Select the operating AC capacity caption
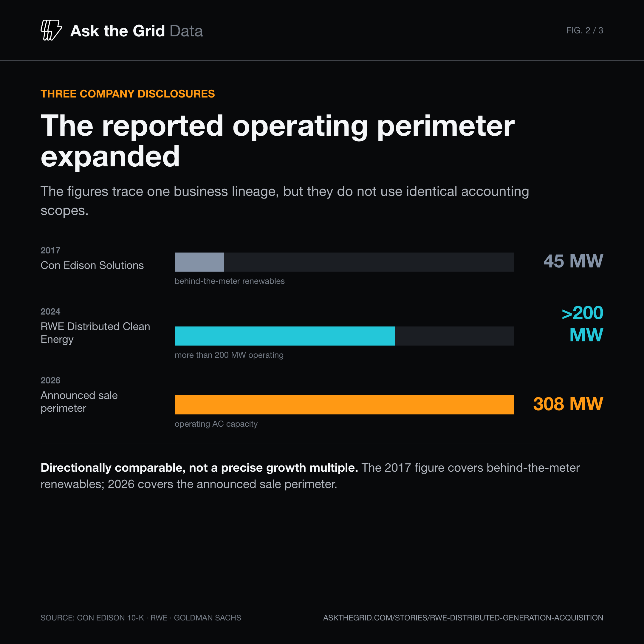This screenshot has width=644, height=644. [216, 424]
